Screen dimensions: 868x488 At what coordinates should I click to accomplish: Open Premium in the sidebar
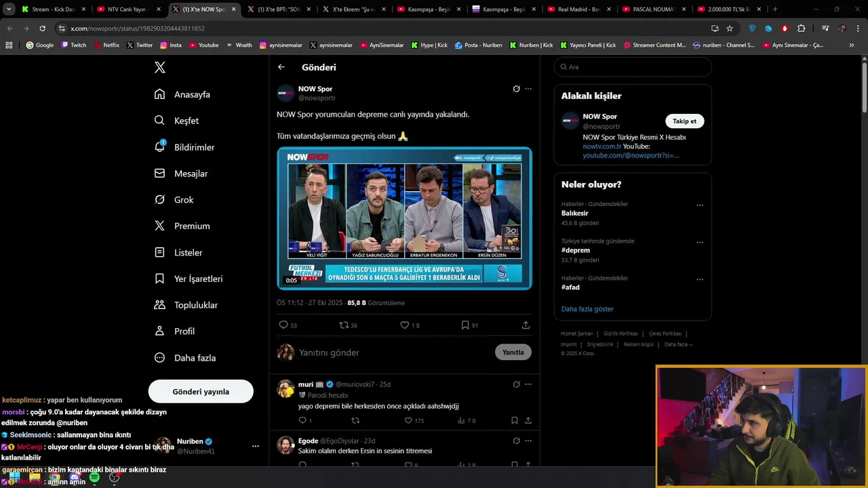point(182,226)
